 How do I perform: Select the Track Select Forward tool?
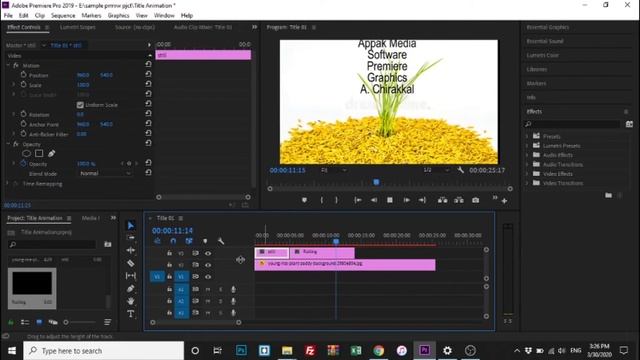pos(131,238)
